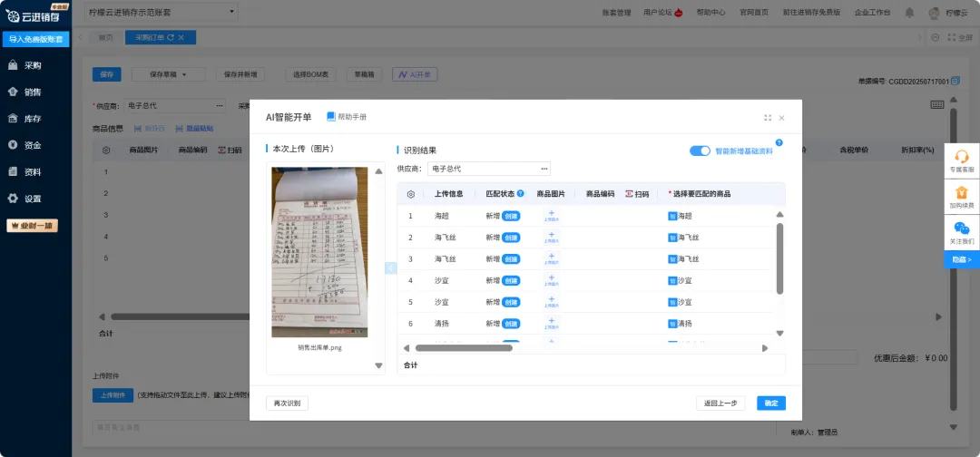Image resolution: width=980 pixels, height=457 pixels.
Task: Click the 返回上一步 button
Action: 720,404
